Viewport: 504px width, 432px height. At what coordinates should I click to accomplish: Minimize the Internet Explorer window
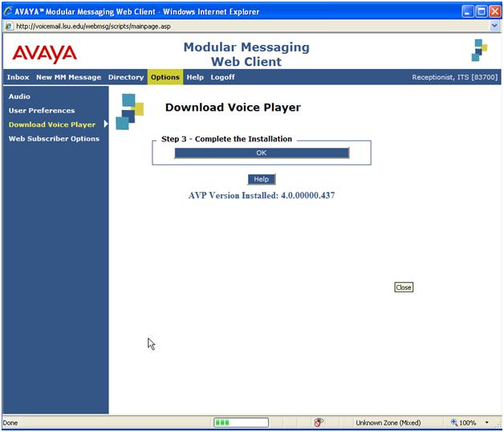click(467, 11)
